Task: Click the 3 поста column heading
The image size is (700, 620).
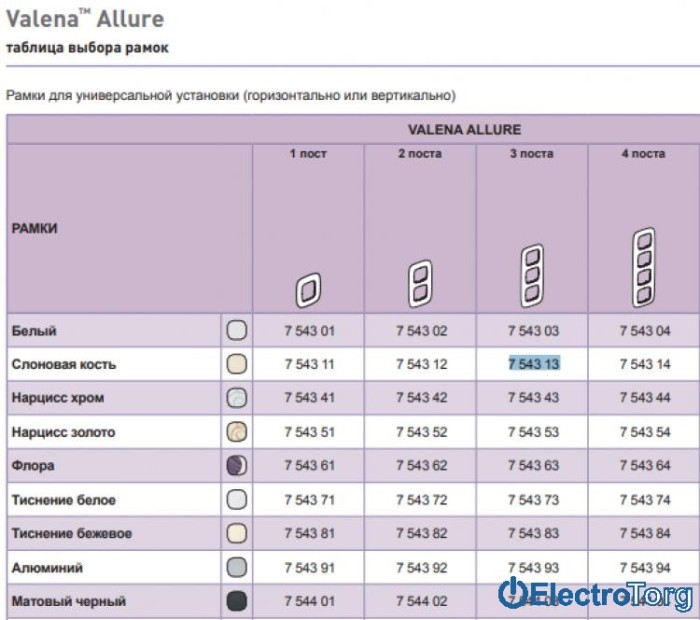Action: click(532, 154)
